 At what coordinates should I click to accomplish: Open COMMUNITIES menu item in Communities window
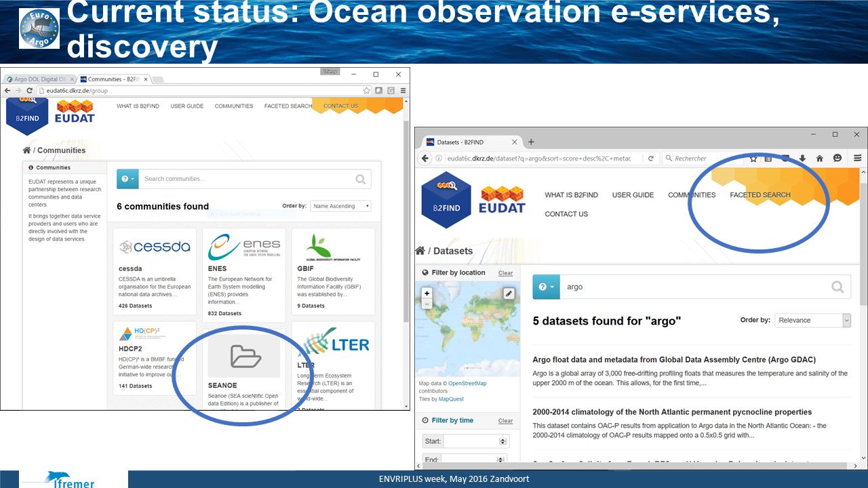click(234, 106)
